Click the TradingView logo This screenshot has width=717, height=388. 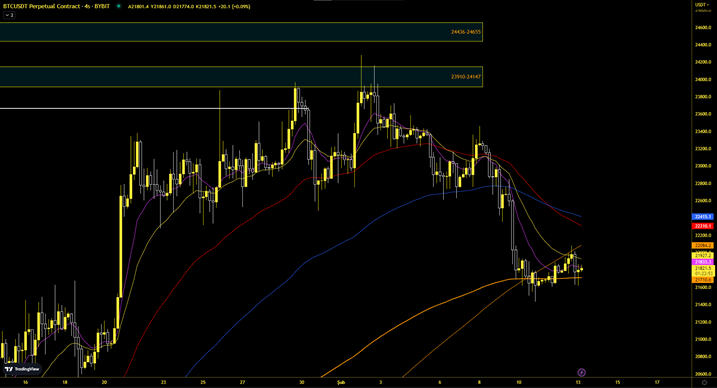pyautogui.click(x=22, y=369)
